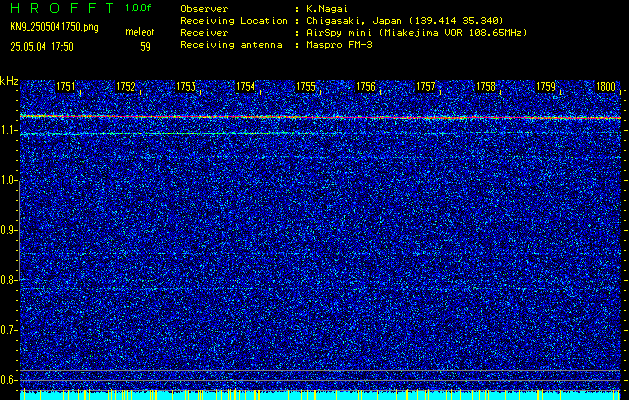Screen dimensions: 629x400
Task: Click the 1754 time marker
Action: (246, 87)
